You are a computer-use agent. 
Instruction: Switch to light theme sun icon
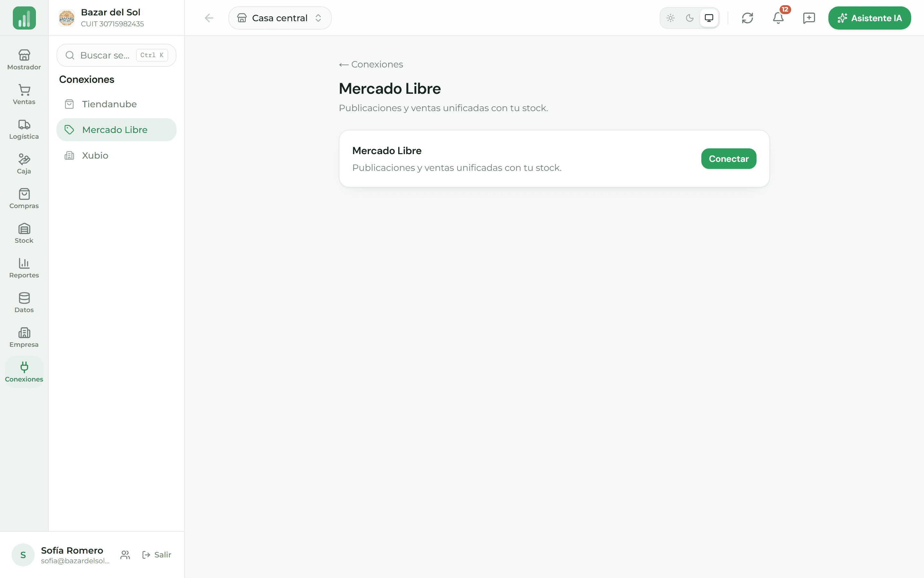671,18
